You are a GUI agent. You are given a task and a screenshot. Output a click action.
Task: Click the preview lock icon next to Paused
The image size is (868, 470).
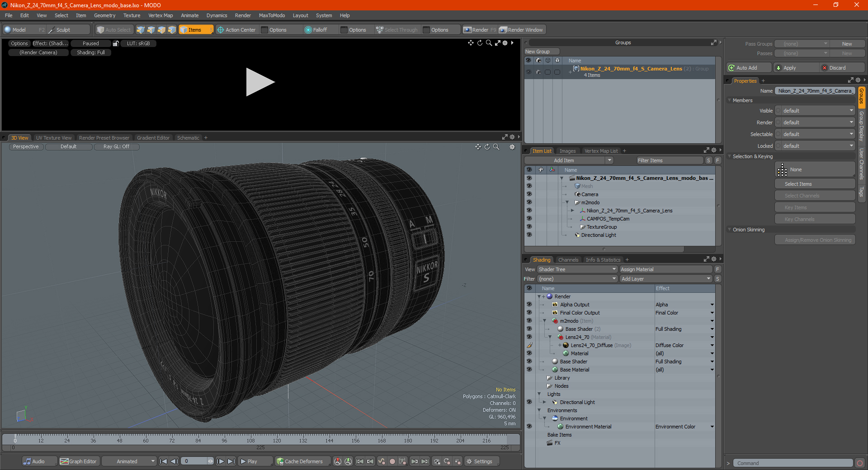coord(116,43)
